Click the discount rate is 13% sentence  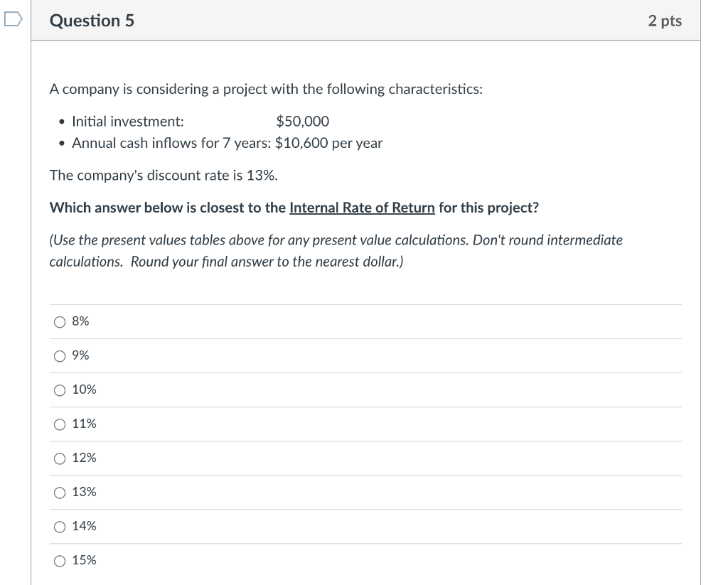coord(163,176)
